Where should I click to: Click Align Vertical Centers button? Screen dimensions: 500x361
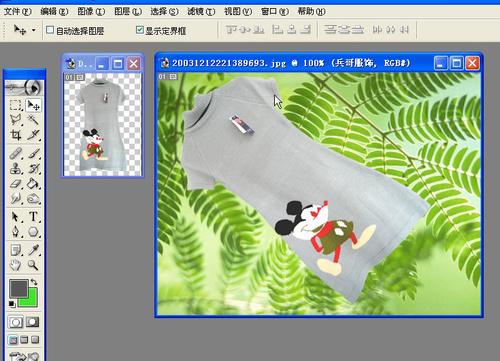click(245, 30)
